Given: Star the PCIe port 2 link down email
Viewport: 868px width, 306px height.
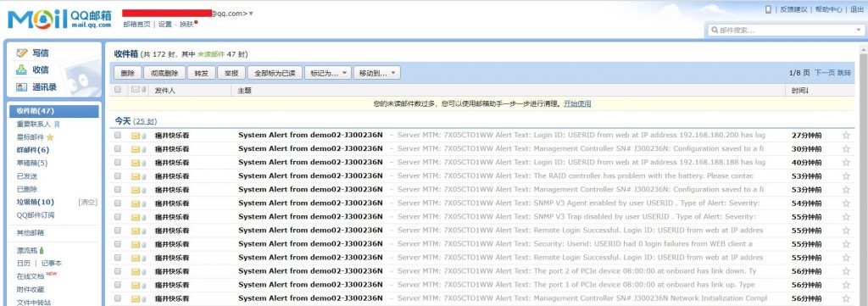Looking at the screenshot, I should pyautogui.click(x=846, y=272).
